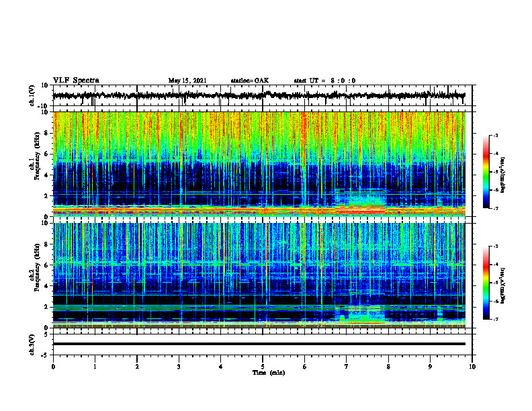Screen dimensions: 532x411
Task: Click the "10" label on the time axis
Action: (472, 367)
